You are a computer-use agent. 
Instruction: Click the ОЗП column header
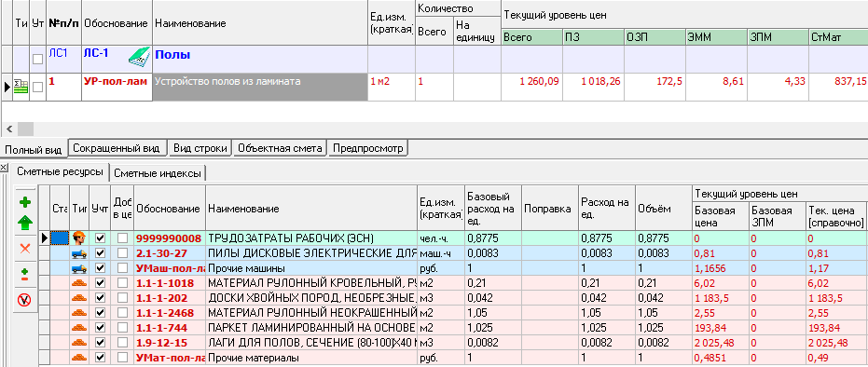654,37
